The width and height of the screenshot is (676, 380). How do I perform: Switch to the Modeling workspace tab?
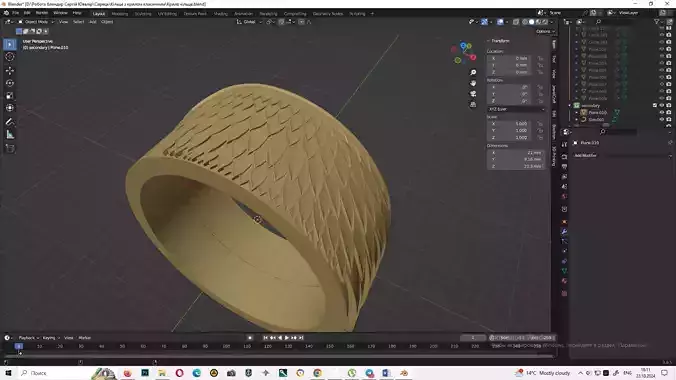[120, 14]
